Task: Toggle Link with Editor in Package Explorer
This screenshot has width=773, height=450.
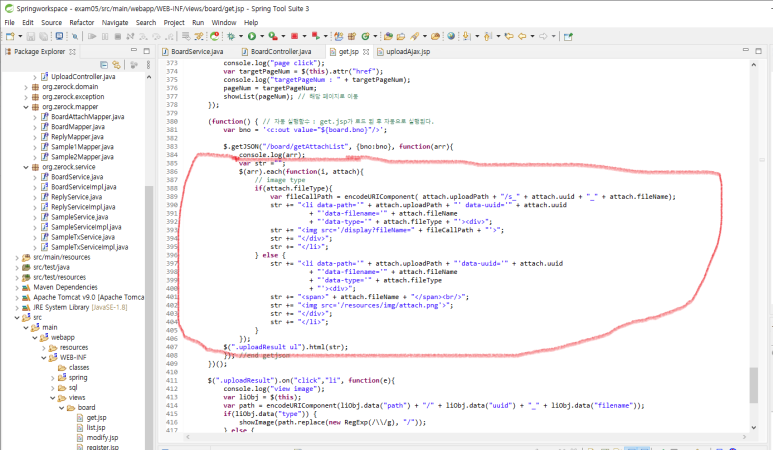Action: 116,65
